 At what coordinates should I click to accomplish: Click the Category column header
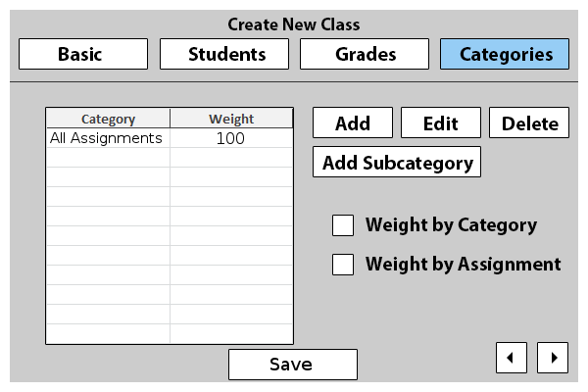[108, 120]
